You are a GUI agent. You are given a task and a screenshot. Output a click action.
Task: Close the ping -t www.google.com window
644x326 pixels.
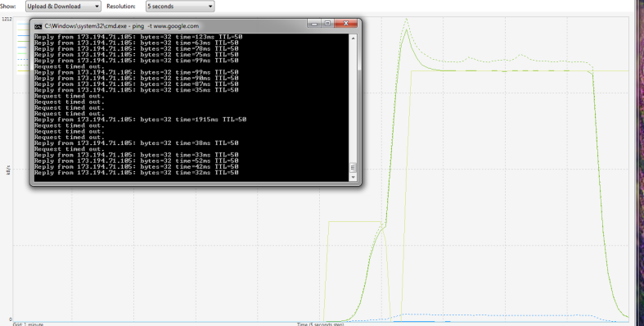coord(346,24)
